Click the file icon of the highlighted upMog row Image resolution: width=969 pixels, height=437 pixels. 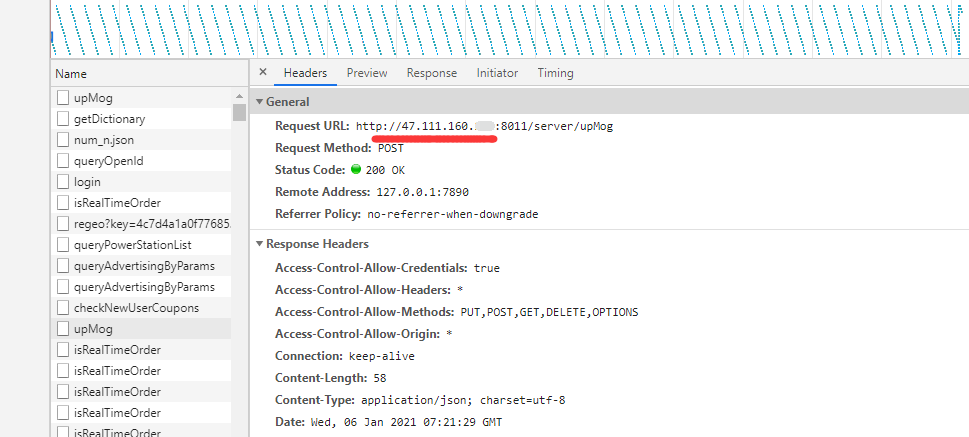pyautogui.click(x=62, y=329)
